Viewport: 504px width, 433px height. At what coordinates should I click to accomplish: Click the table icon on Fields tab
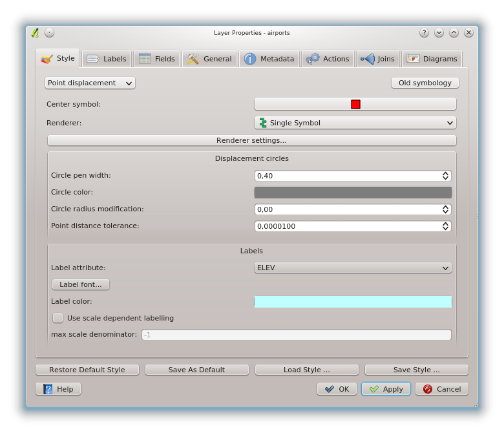point(145,59)
